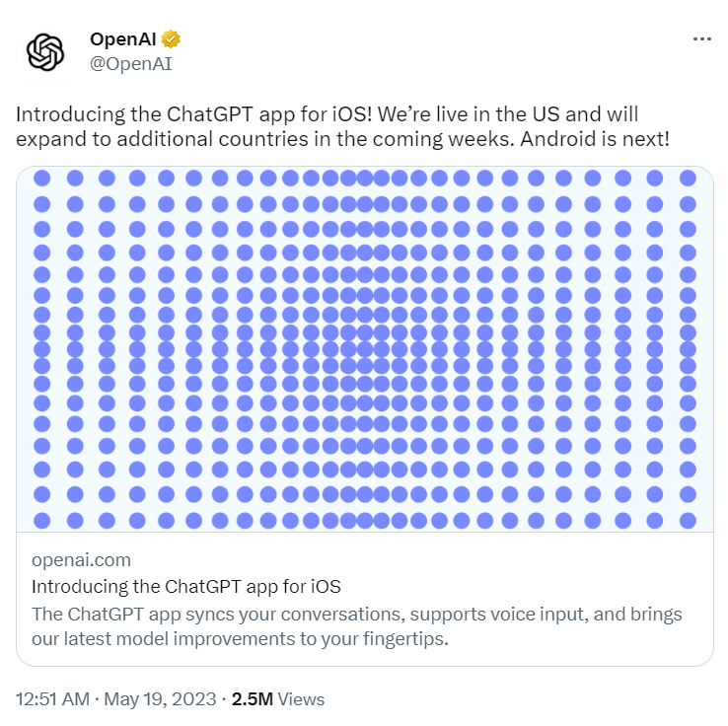Open the three-dot more options menu
Screen dimensions: 728x726
click(x=701, y=39)
